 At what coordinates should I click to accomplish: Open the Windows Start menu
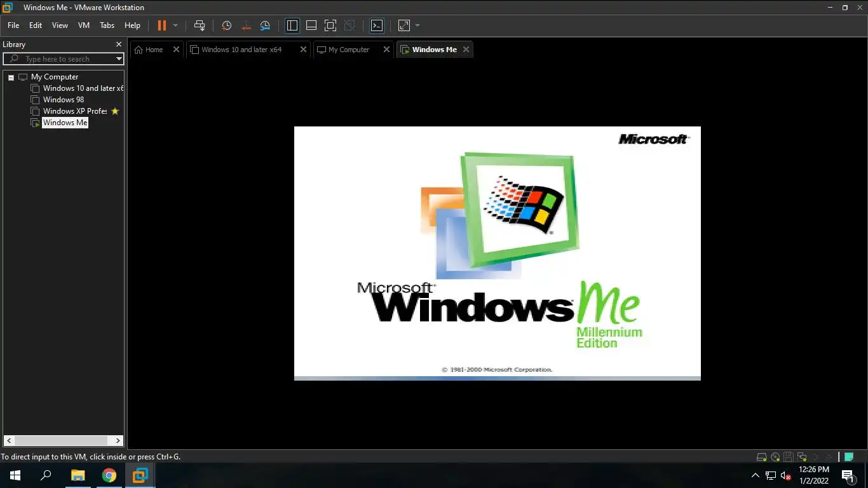[15, 475]
